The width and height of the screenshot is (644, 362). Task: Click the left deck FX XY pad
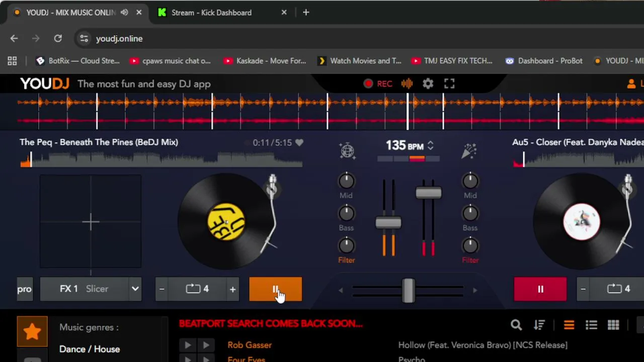coord(91,221)
